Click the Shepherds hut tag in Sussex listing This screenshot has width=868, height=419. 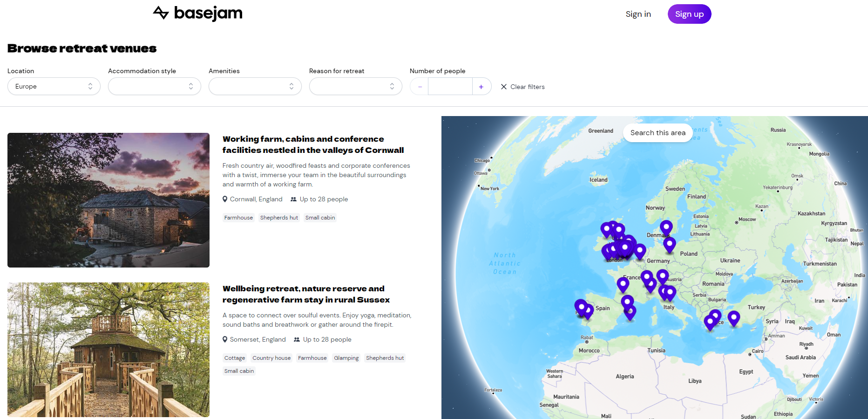(x=385, y=358)
